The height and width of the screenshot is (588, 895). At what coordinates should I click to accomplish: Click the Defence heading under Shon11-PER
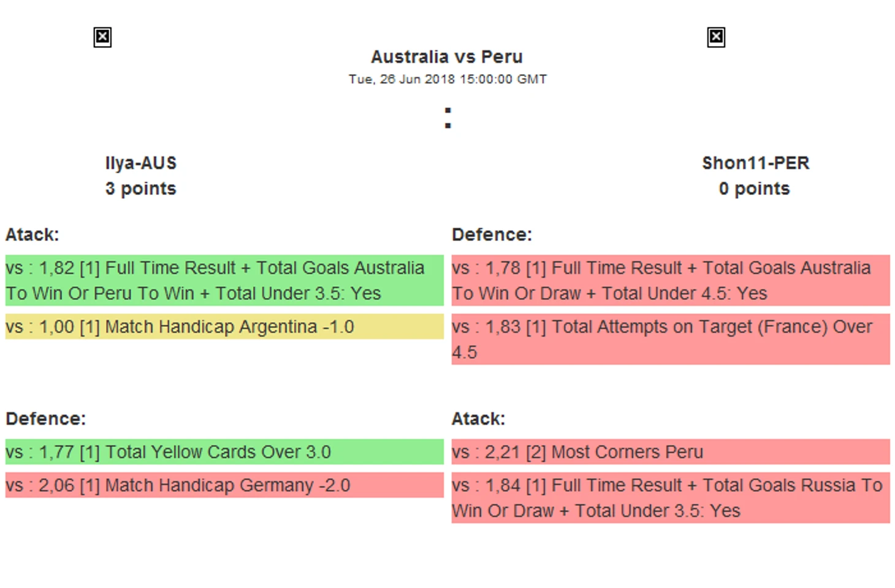pyautogui.click(x=492, y=235)
